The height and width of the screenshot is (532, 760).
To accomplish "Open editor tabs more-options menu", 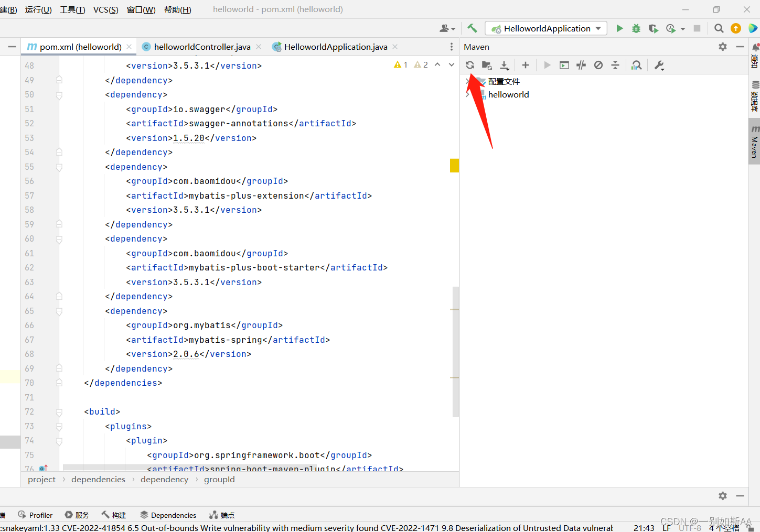I will 452,47.
